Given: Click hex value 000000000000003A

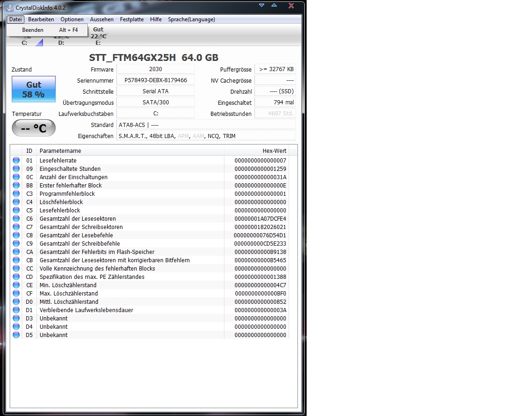Looking at the screenshot, I should point(260,310).
